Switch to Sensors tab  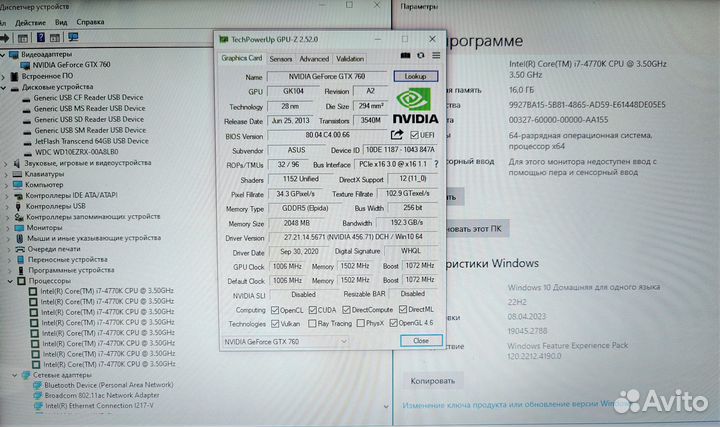pos(281,59)
